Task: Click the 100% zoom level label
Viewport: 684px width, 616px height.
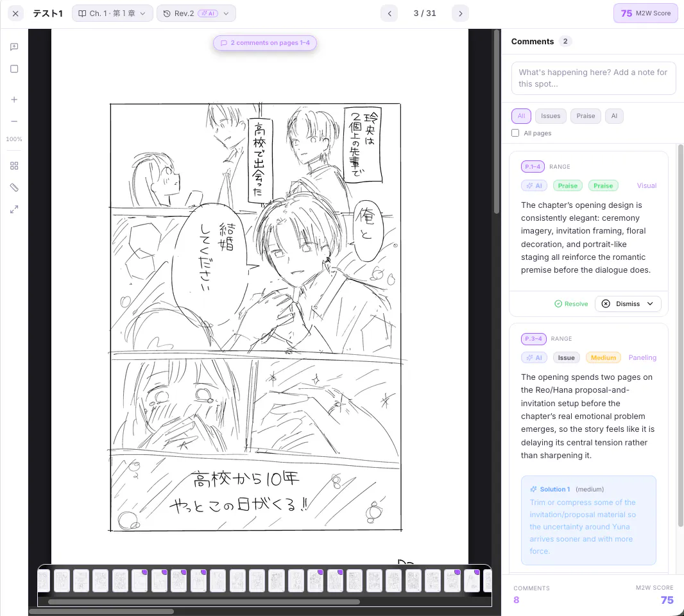Action: (14, 139)
